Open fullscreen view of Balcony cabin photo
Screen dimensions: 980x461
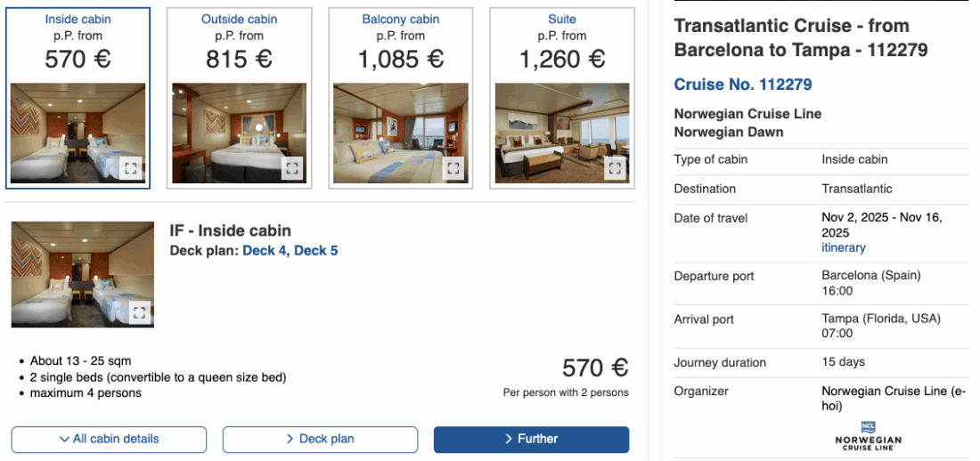(x=453, y=168)
